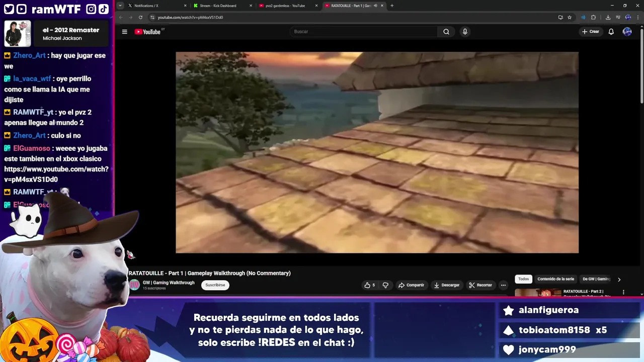Click the search magnifier button
644x362 pixels.
tap(446, 32)
